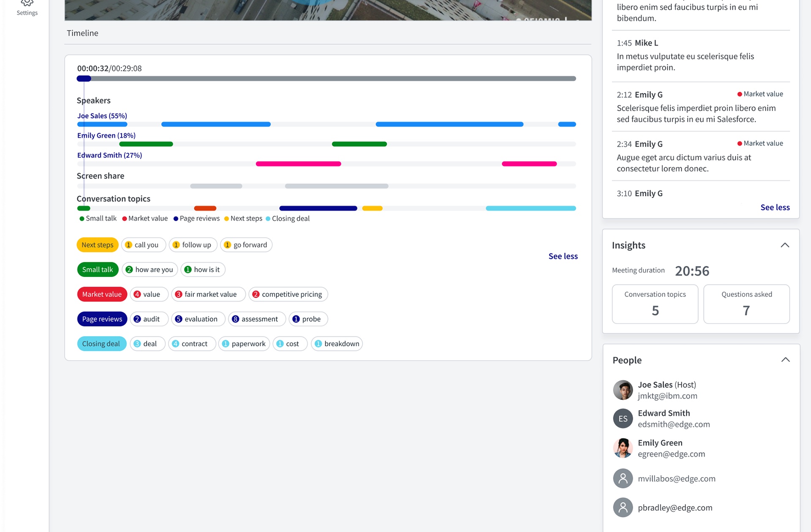811x532 pixels.
Task: Click Market value tag on 2:34 entry
Action: (760, 144)
